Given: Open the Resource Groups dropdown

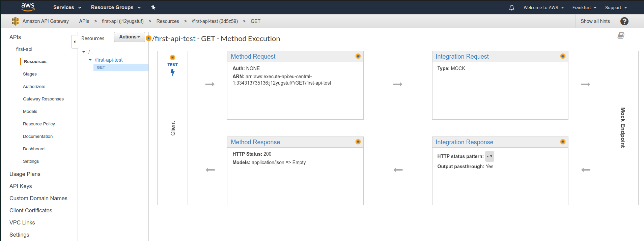Looking at the screenshot, I should 116,7.
